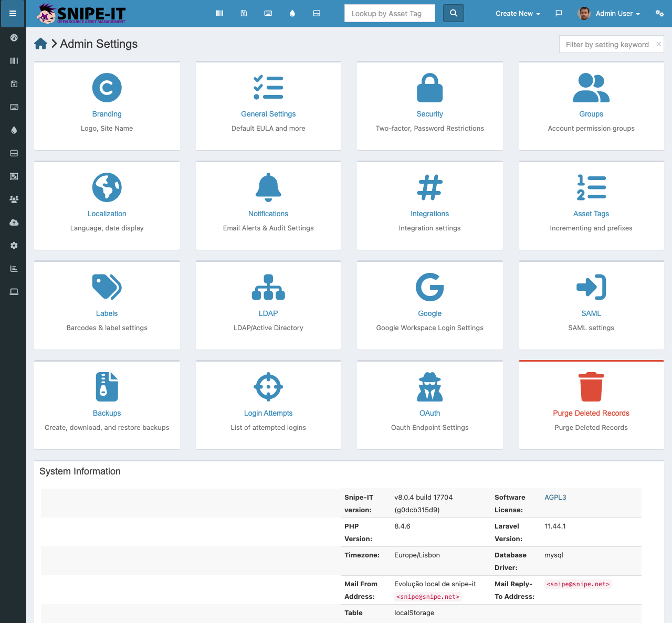This screenshot has height=623, width=672.
Task: Click the Components drive icon in top navbar
Action: click(317, 14)
